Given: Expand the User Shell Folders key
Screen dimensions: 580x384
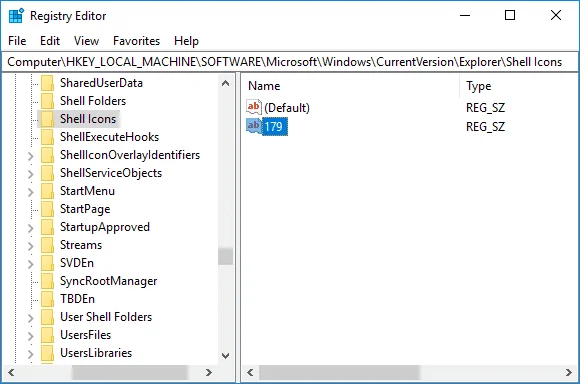Looking at the screenshot, I should (x=31, y=318).
